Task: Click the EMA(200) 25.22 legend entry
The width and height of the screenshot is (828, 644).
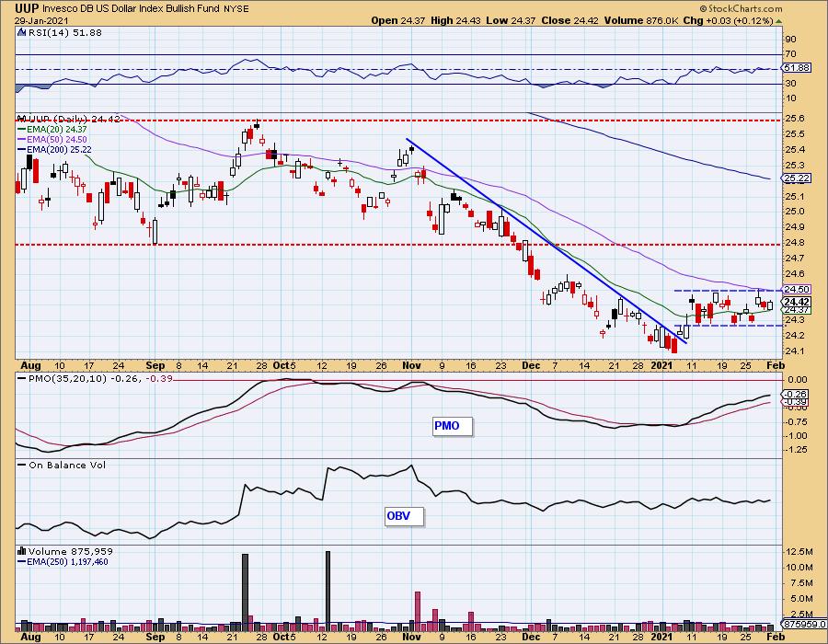Action: (x=59, y=149)
